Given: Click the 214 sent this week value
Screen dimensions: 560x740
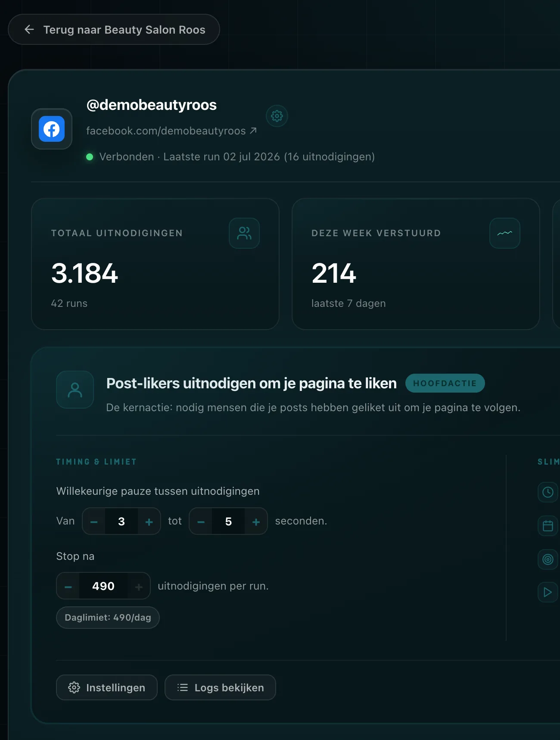Looking at the screenshot, I should pos(334,273).
